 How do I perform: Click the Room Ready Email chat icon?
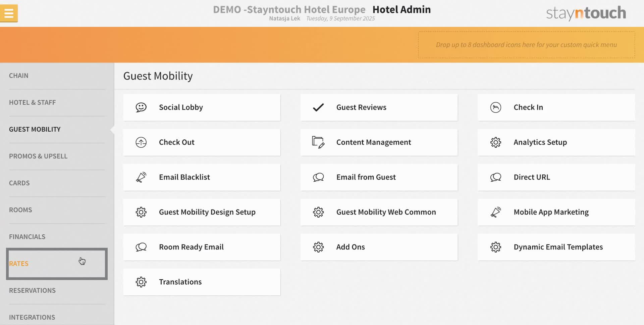click(x=141, y=247)
